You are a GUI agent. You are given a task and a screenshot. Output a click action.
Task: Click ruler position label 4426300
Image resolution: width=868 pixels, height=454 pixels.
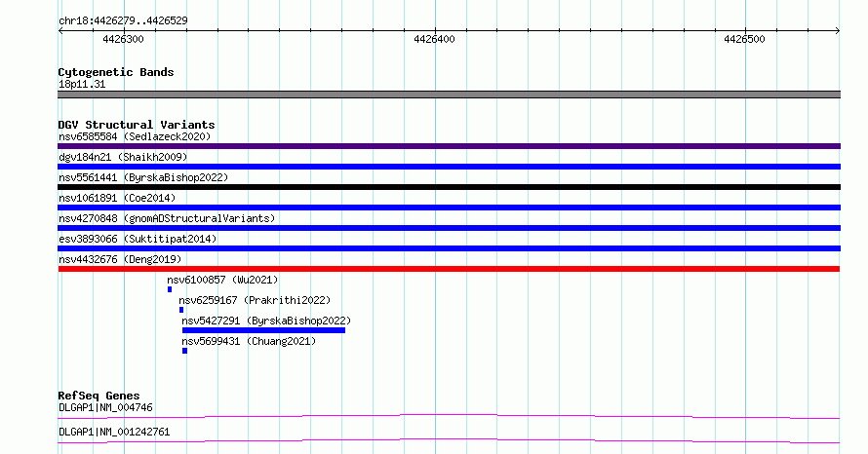(x=123, y=39)
